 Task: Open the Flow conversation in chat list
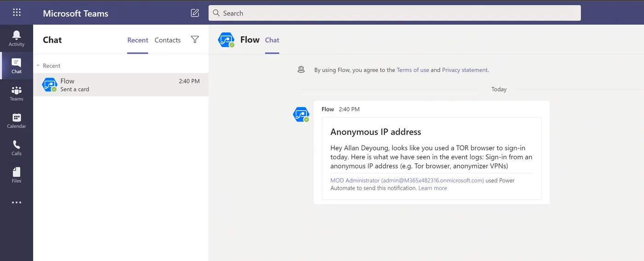pyautogui.click(x=121, y=85)
